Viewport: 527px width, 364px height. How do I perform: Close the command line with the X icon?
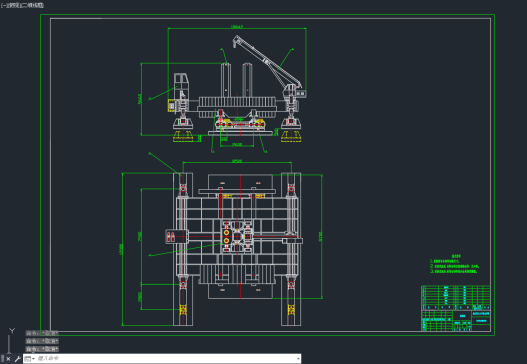(8, 359)
